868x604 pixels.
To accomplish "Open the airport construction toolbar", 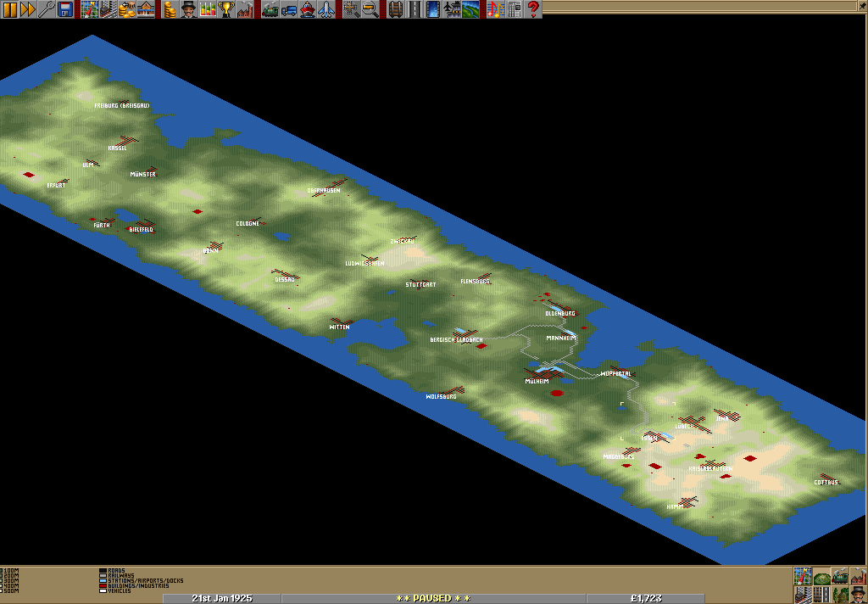I will point(451,9).
